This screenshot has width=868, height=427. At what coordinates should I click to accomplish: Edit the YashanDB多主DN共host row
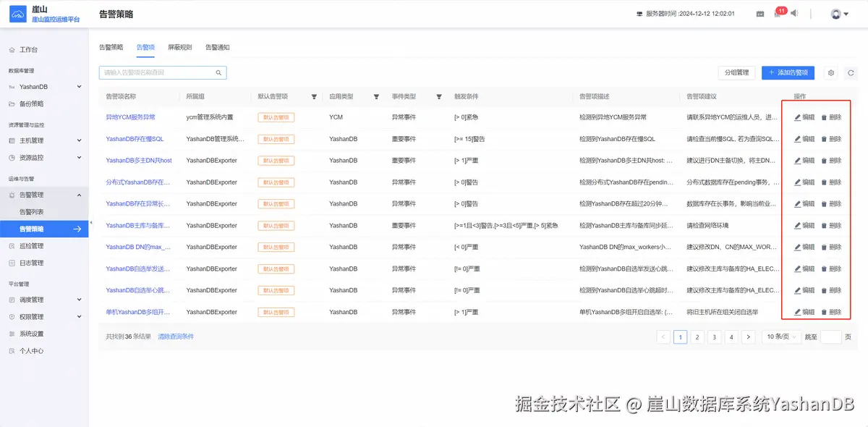[x=804, y=161]
